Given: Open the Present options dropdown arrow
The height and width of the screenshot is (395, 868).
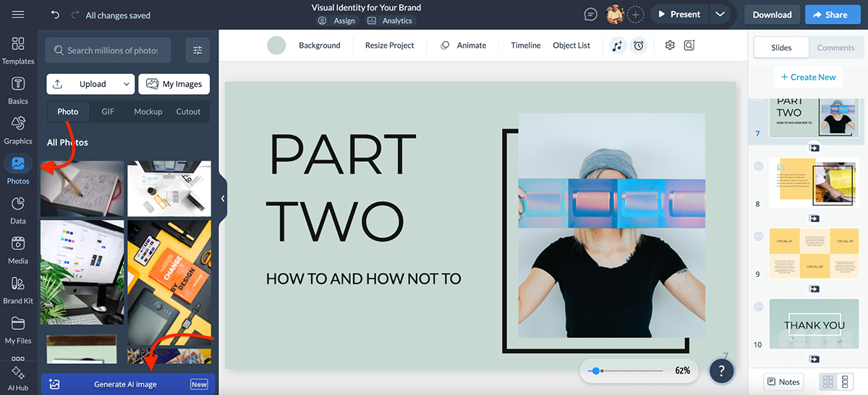Looking at the screenshot, I should click(x=719, y=14).
